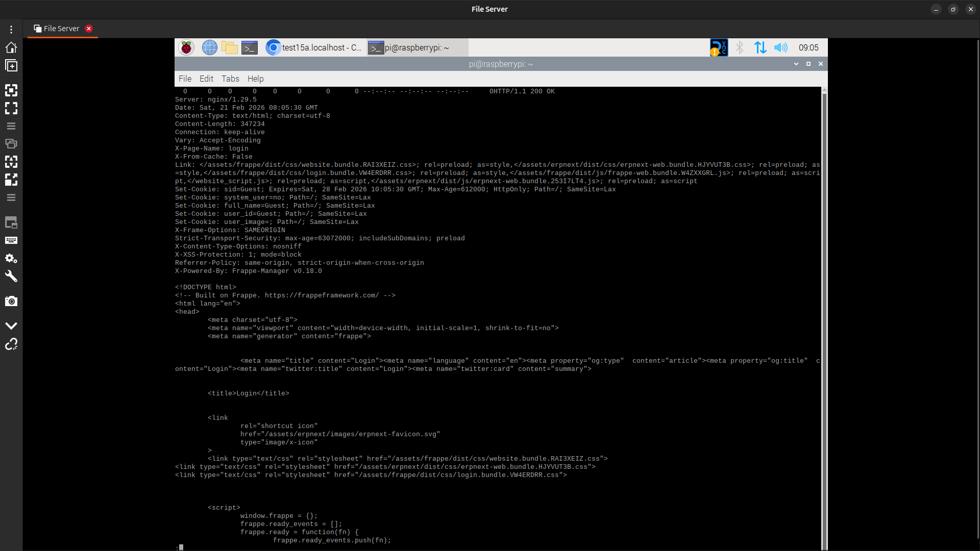
Task: Open the three-dot sidebar menu
Action: click(x=11, y=30)
